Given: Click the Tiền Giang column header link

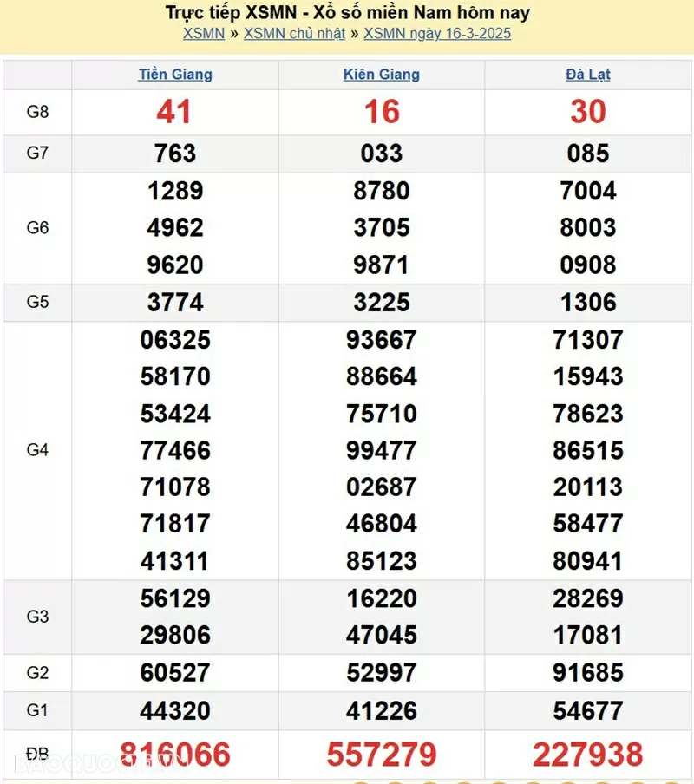Looking at the screenshot, I should coord(175,75).
